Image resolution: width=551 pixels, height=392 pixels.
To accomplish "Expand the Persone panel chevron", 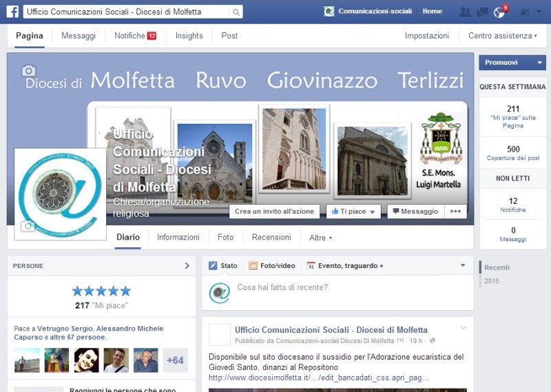I will (x=187, y=266).
